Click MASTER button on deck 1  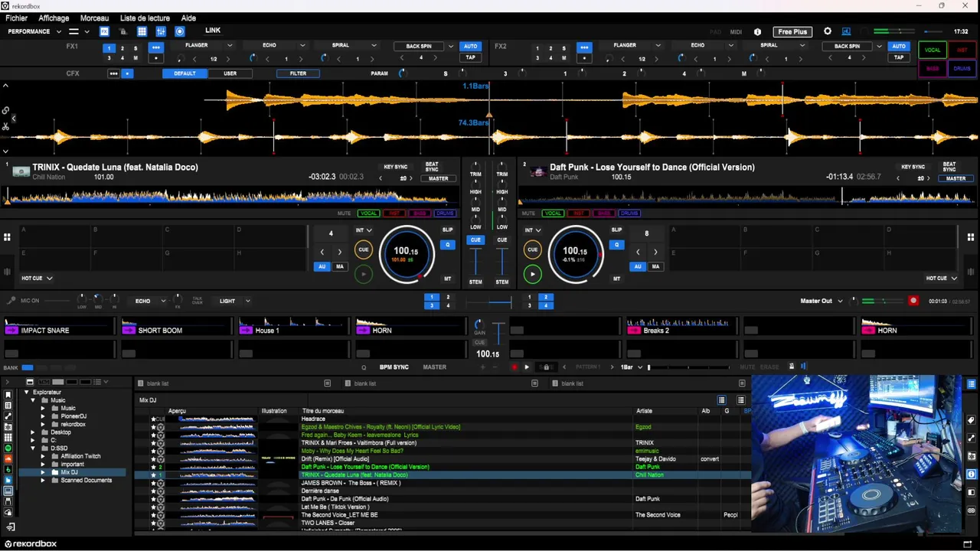click(x=438, y=179)
